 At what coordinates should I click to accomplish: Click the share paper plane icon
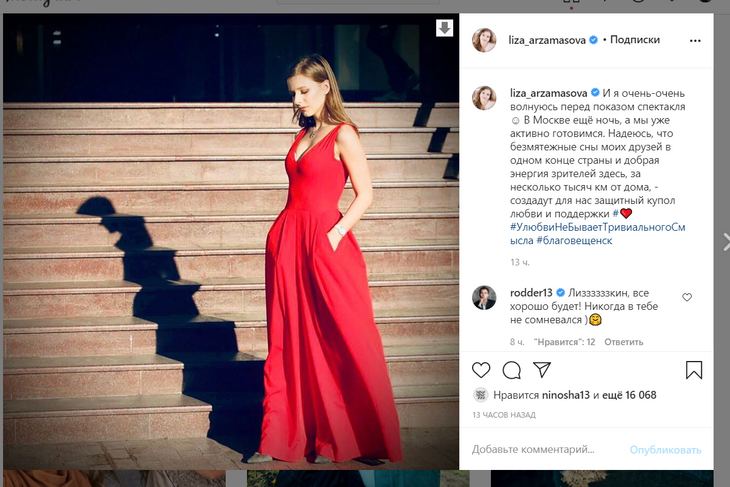pyautogui.click(x=542, y=370)
